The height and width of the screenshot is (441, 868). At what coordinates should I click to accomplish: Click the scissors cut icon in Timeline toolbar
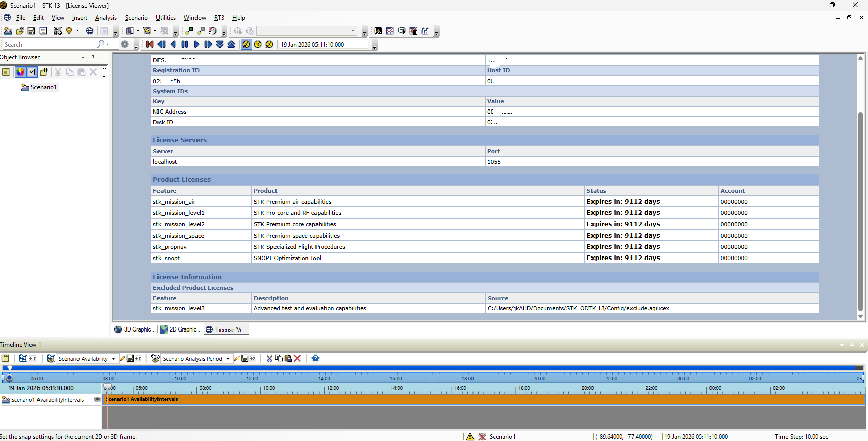coord(269,359)
